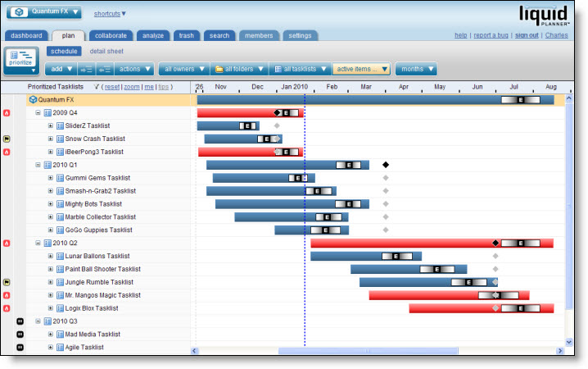This screenshot has height=369, width=588.
Task: Expand the Paint Ball Shooter Tasklist row
Action: (x=51, y=269)
